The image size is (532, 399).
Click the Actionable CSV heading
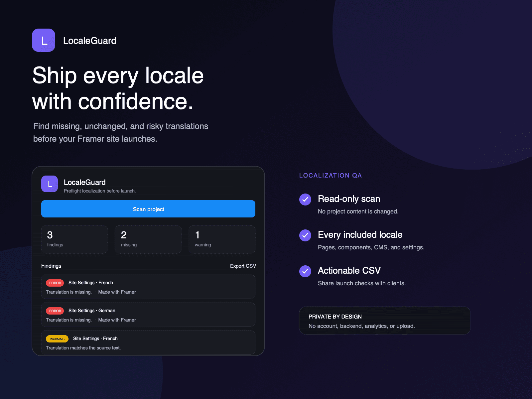pos(349,271)
